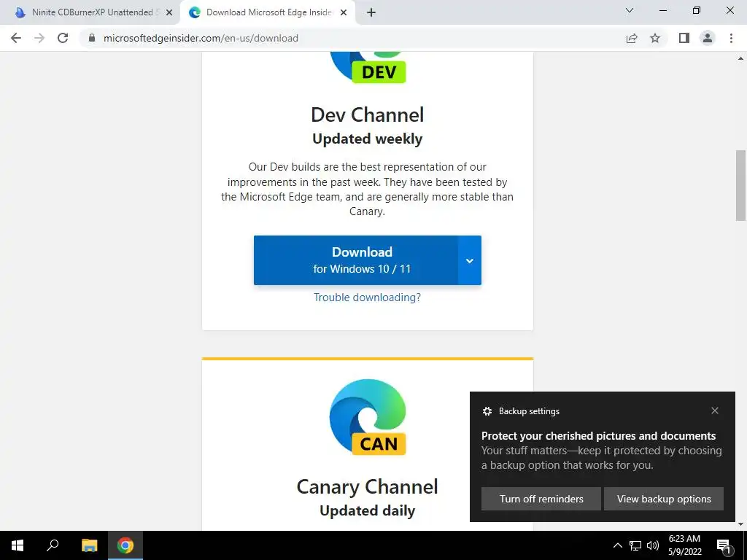Expand the Dev download platform dropdown arrow
The width and height of the screenshot is (747, 560).
pyautogui.click(x=470, y=260)
